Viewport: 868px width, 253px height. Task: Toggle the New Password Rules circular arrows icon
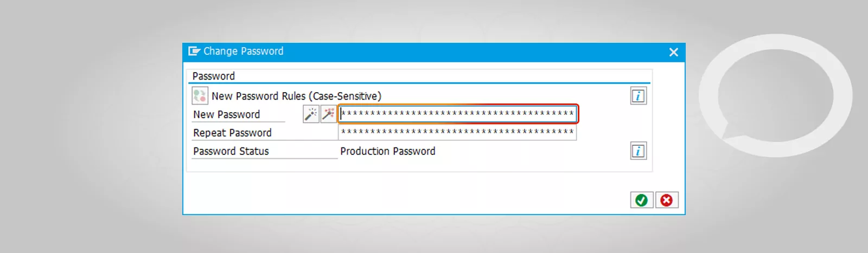tap(200, 96)
